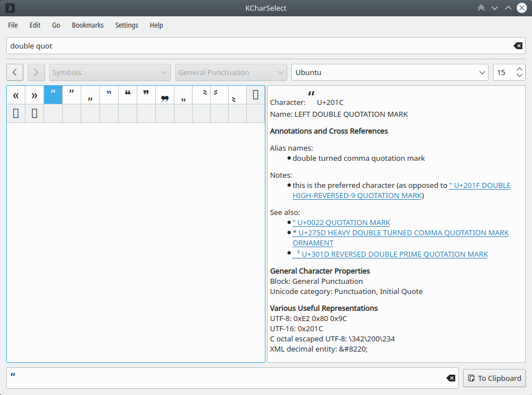Click the KCharSelect app icon in title bar
This screenshot has height=395, width=532.
(10, 8)
